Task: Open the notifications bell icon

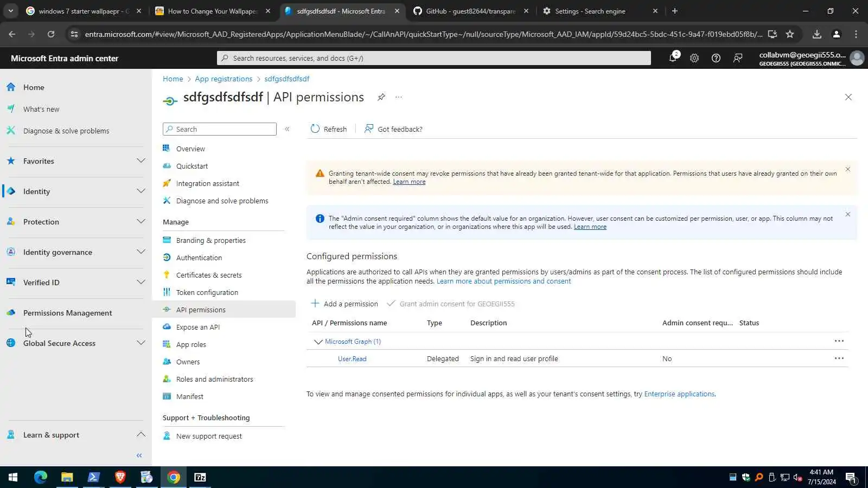Action: pos(673,58)
